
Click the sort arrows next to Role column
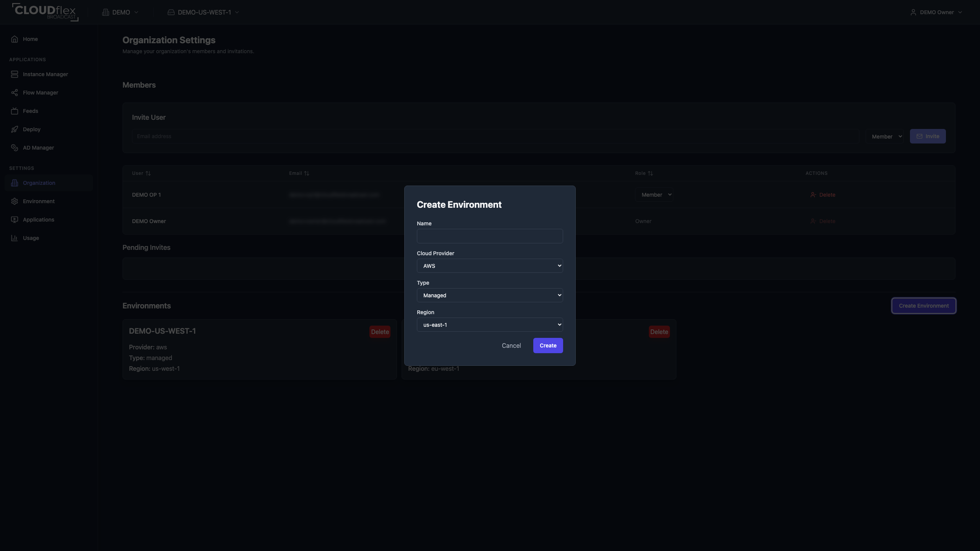click(x=650, y=173)
